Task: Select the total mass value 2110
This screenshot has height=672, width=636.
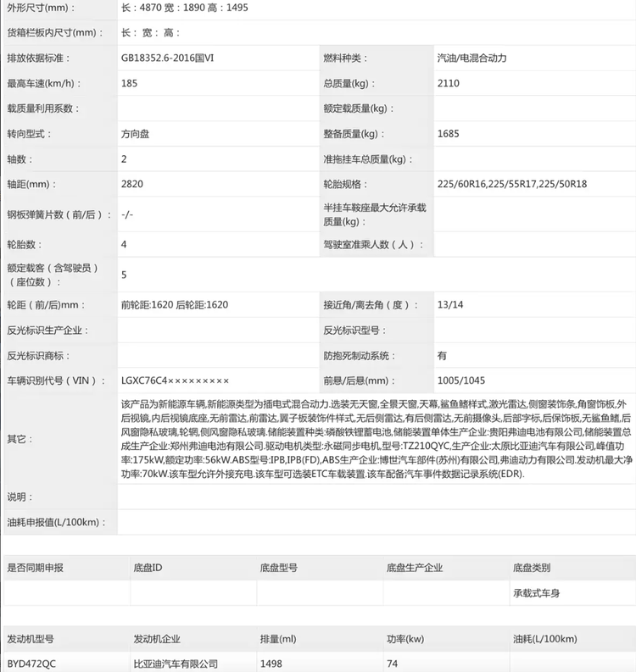Action: [x=448, y=84]
